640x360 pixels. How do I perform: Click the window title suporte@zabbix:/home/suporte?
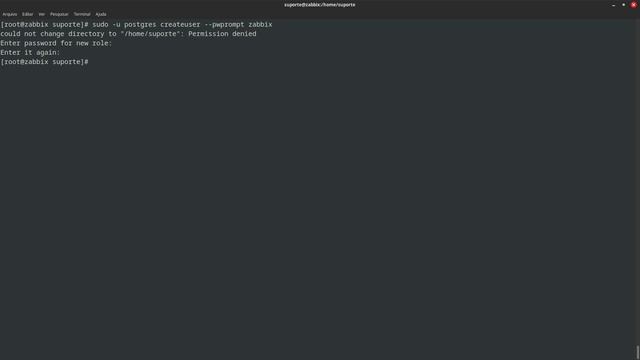tap(320, 5)
